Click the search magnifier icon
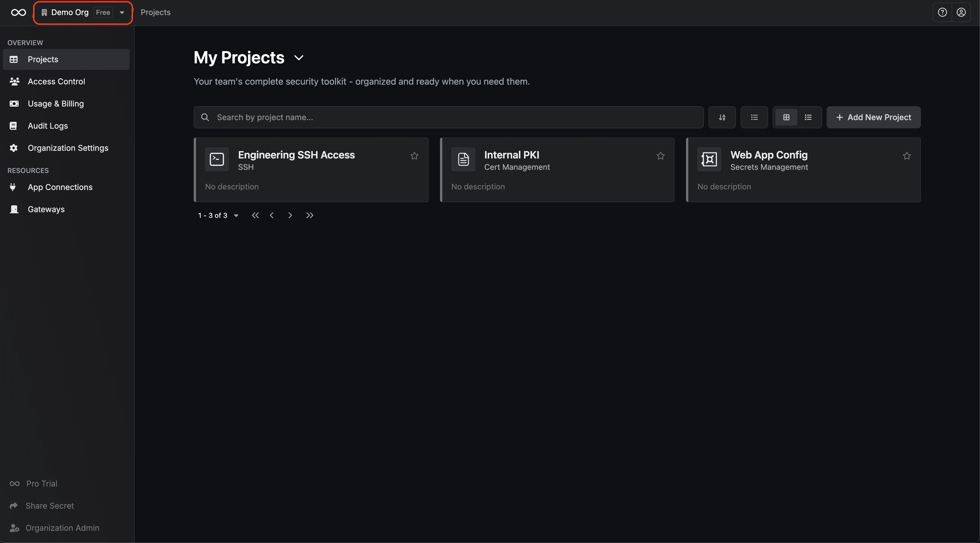Viewport: 980px width, 543px height. 205,117
